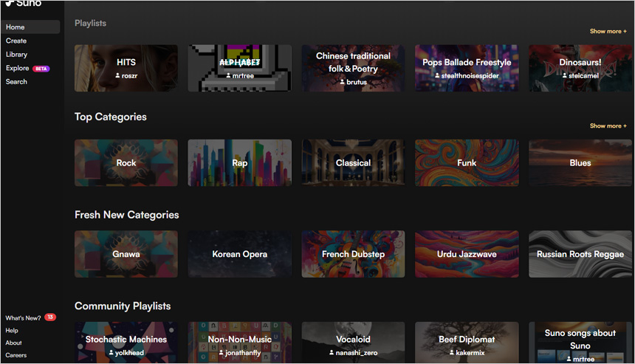The image size is (635, 364).
Task: Open the Careers link
Action: click(x=16, y=355)
